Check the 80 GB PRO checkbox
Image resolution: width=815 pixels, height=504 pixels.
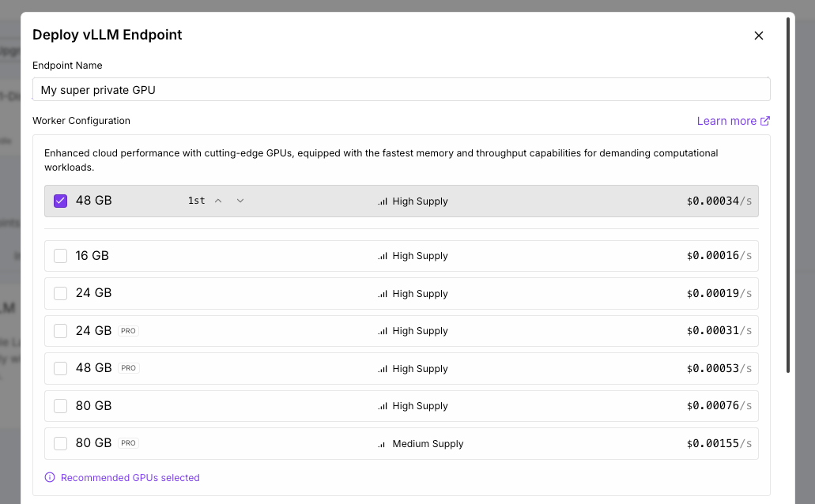61,443
